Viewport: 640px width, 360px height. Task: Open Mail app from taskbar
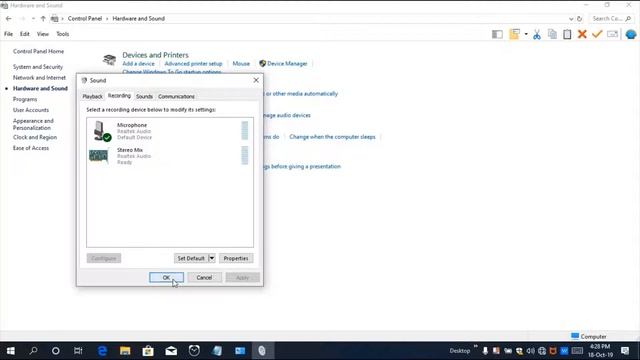[x=171, y=351]
